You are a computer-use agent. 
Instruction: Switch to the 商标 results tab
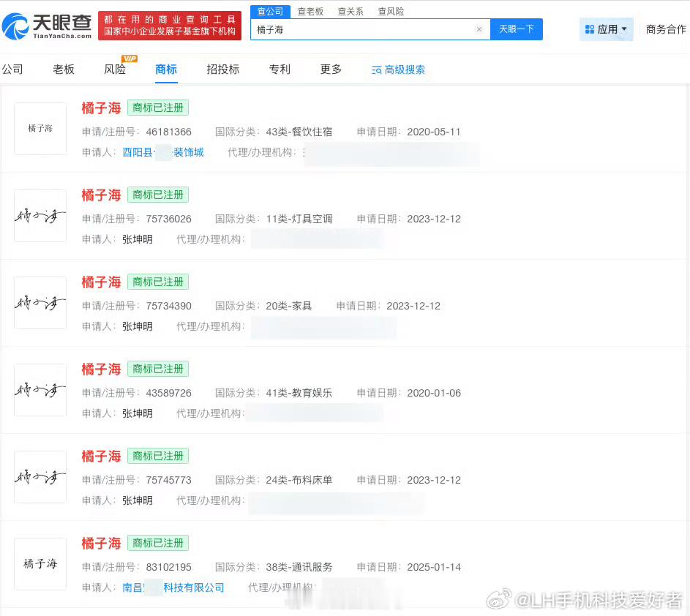point(166,69)
